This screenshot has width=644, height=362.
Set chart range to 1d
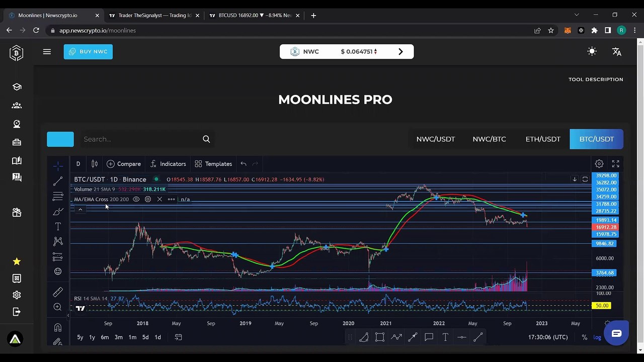coord(157,337)
